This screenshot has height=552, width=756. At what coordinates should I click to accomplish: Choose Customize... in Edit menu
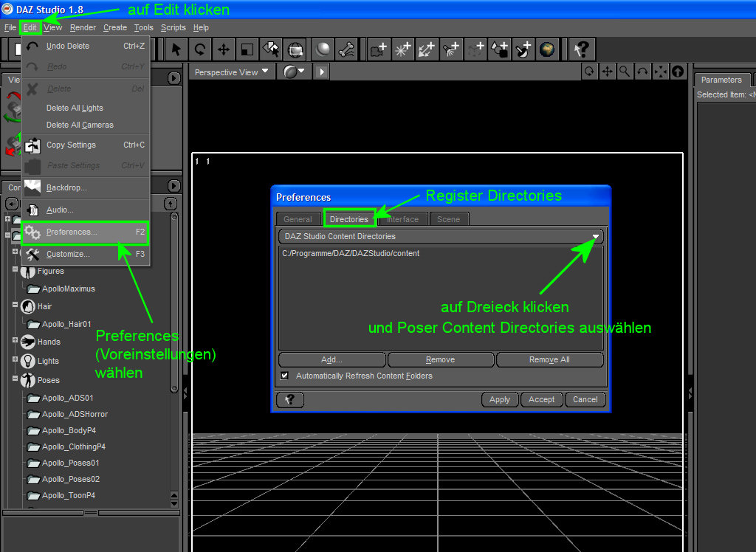86,254
